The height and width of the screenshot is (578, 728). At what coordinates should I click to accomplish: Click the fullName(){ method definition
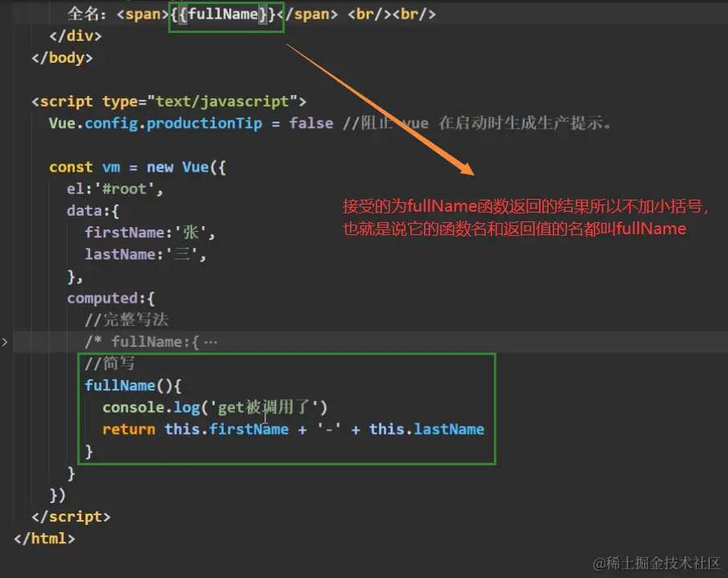[133, 385]
